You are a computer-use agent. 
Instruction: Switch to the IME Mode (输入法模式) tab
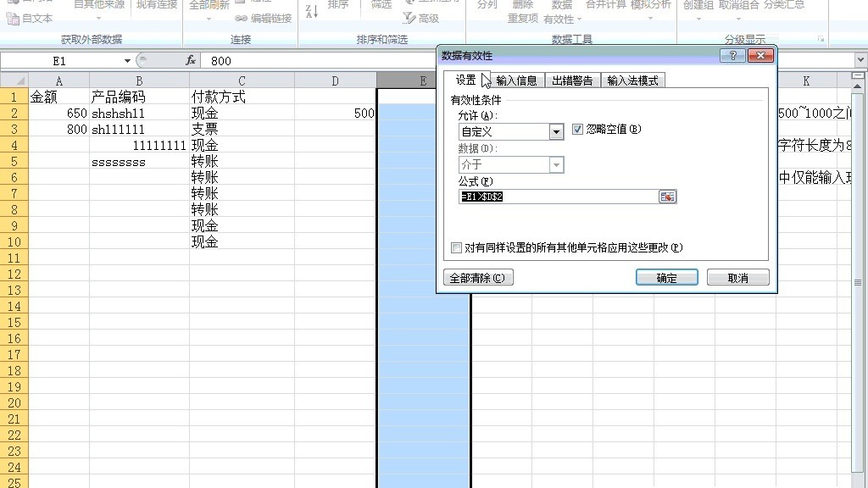(x=632, y=80)
